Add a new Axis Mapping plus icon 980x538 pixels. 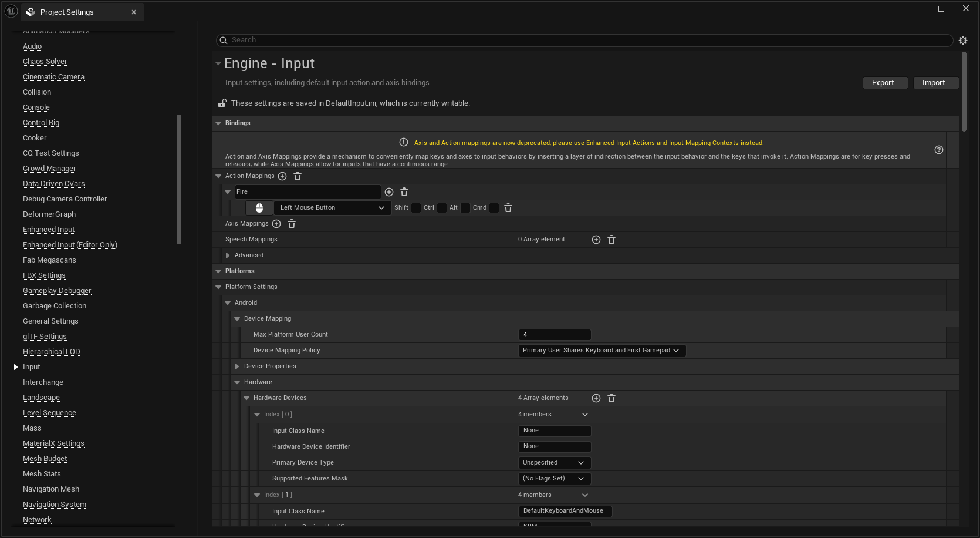[276, 223]
